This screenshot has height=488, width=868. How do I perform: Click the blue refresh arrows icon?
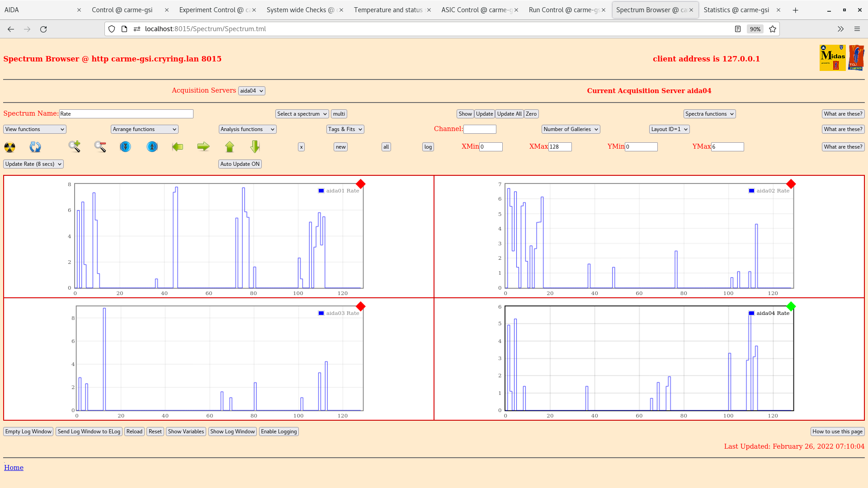(35, 147)
